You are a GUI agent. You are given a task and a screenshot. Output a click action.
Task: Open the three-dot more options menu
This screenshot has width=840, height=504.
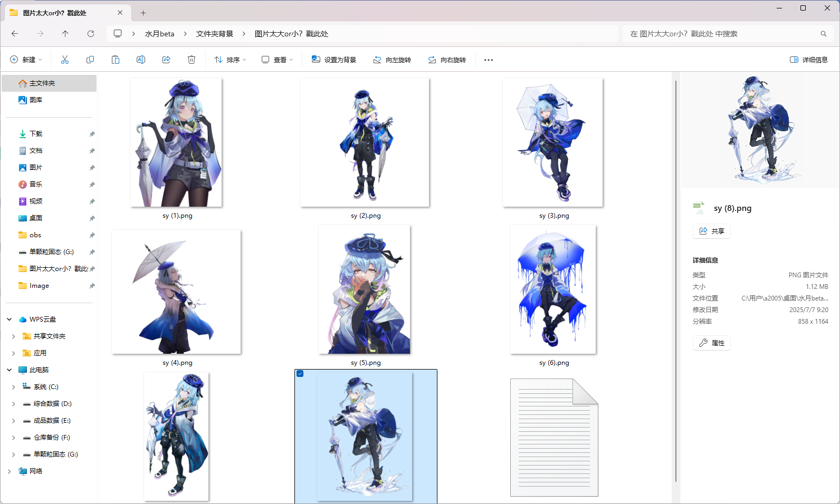489,60
